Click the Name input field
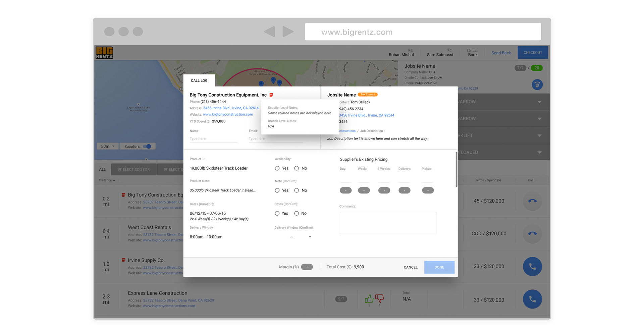Viewport: 644px width, 333px height. coord(213,138)
